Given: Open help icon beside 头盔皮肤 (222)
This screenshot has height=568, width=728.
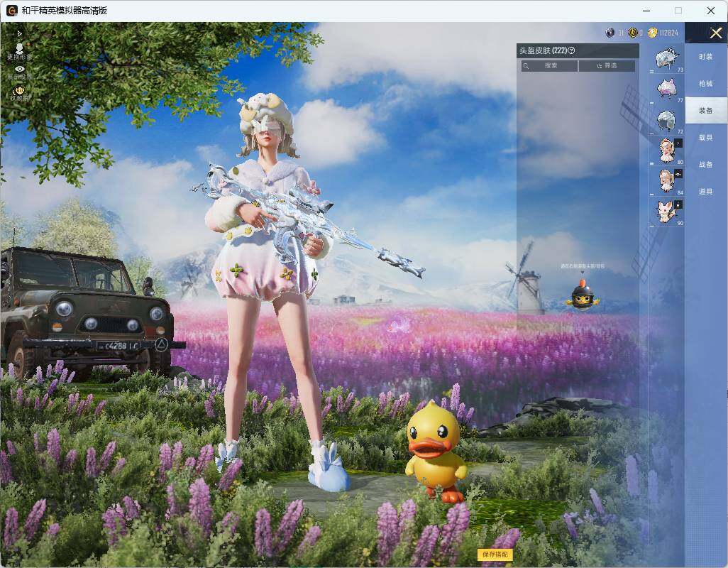Looking at the screenshot, I should (x=571, y=50).
